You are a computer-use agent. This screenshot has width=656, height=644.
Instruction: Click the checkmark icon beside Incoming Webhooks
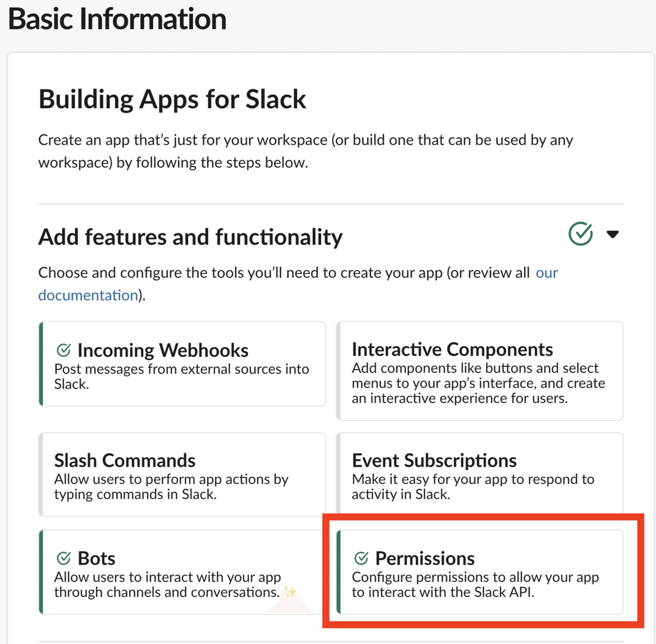pos(64,350)
